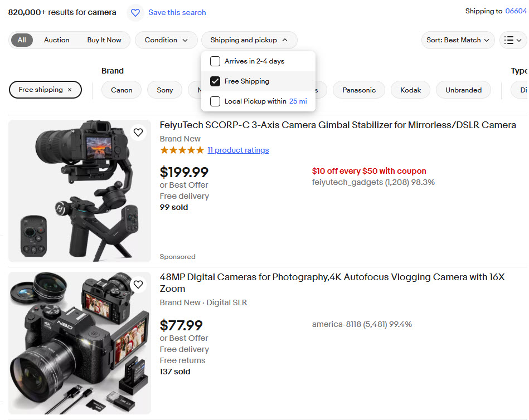Screen dimensions: 529x420
Task: Collapse the Shipping and pickup dropdown
Action: tap(249, 40)
